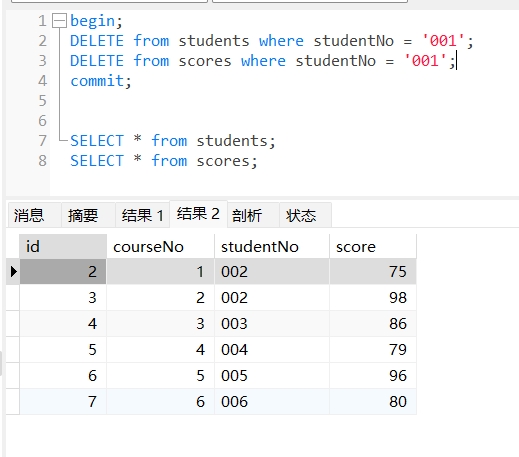Click the DELETE from scores statement
Image resolution: width=519 pixels, height=457 pixels.
pyautogui.click(x=263, y=61)
